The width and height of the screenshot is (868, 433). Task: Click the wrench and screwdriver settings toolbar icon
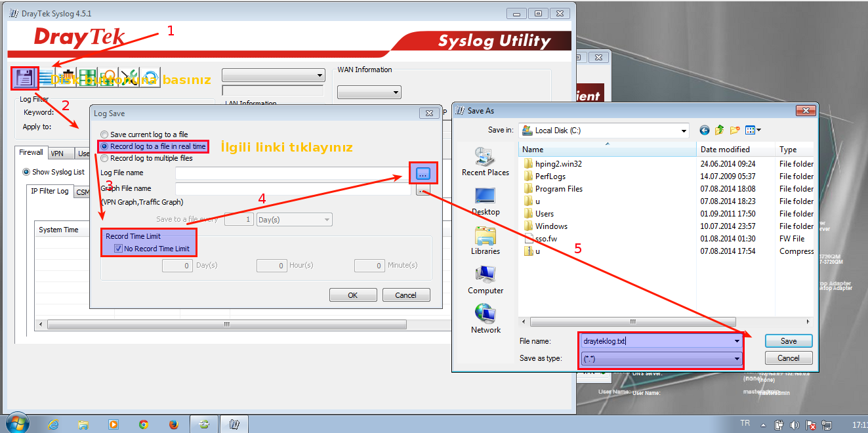pos(129,78)
